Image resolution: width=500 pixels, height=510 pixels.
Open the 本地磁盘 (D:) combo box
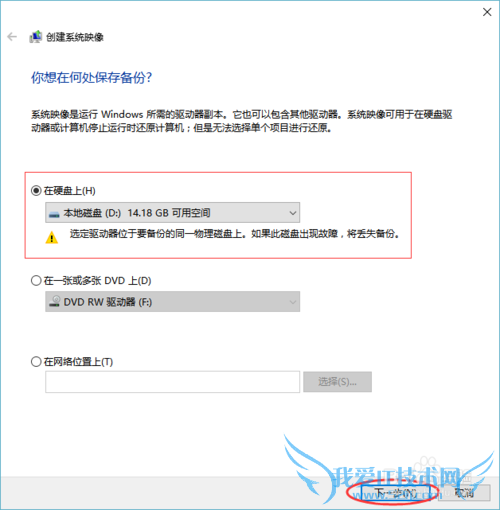[172, 213]
